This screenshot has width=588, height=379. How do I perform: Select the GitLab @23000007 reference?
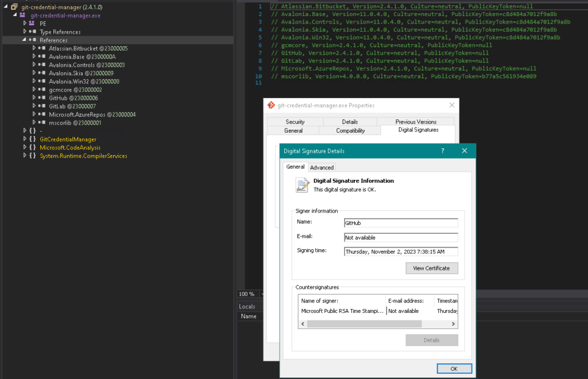[x=72, y=106]
